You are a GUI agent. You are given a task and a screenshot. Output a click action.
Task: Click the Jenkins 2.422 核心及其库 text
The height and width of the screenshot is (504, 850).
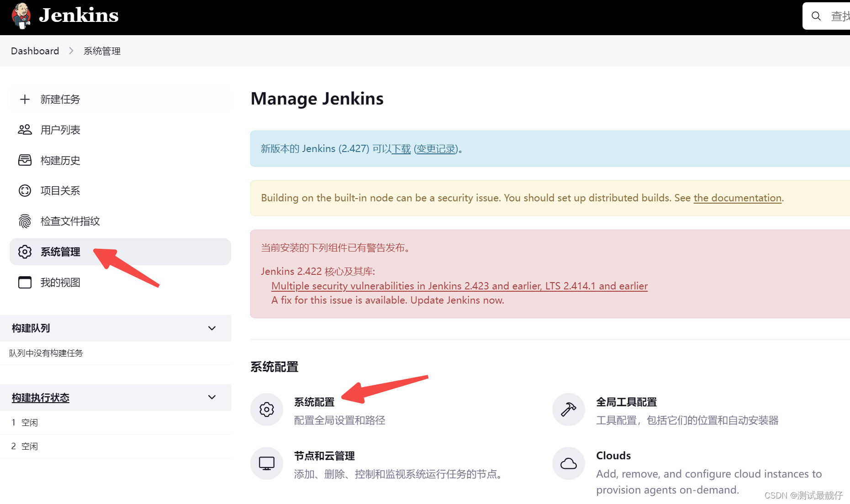click(318, 271)
